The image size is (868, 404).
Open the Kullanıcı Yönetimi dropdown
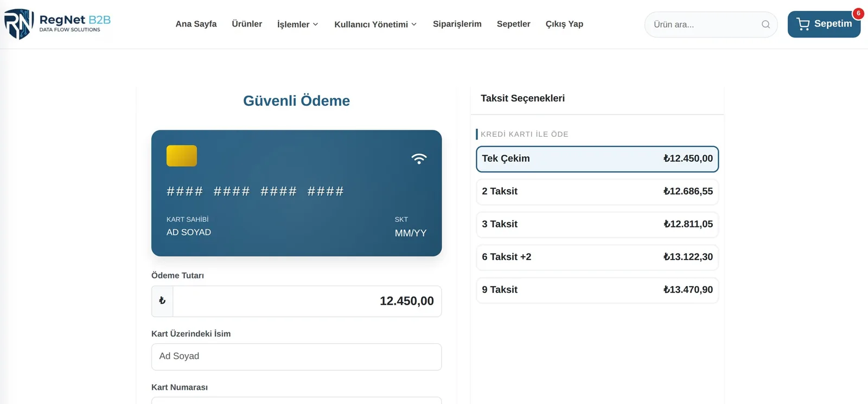pyautogui.click(x=375, y=24)
